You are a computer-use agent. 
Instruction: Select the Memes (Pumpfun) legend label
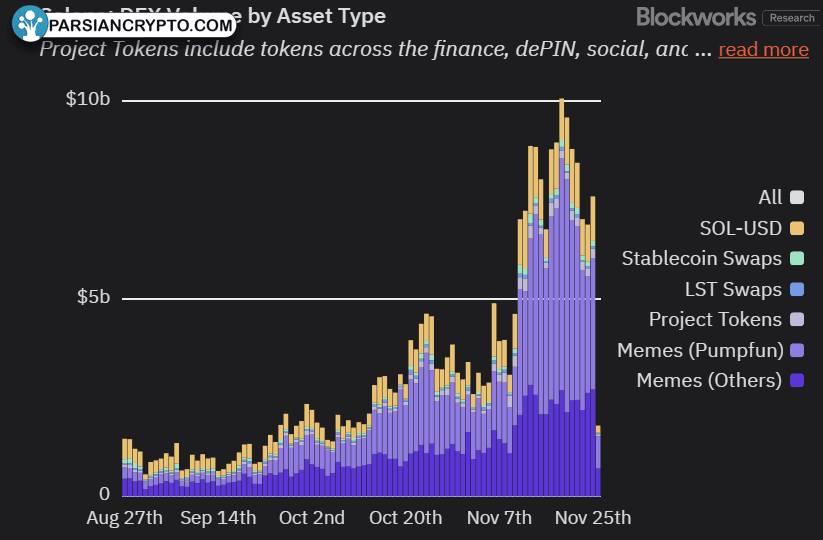coord(700,350)
